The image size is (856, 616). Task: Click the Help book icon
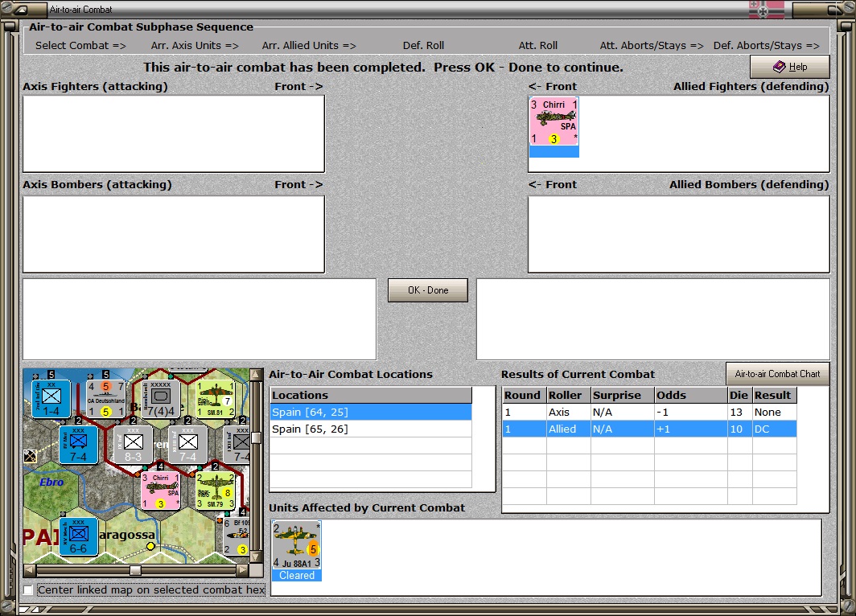tap(779, 67)
